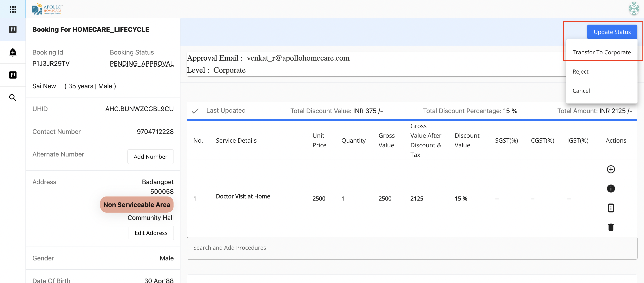
Task: Select Transfor To Corporate menu option
Action: point(601,52)
